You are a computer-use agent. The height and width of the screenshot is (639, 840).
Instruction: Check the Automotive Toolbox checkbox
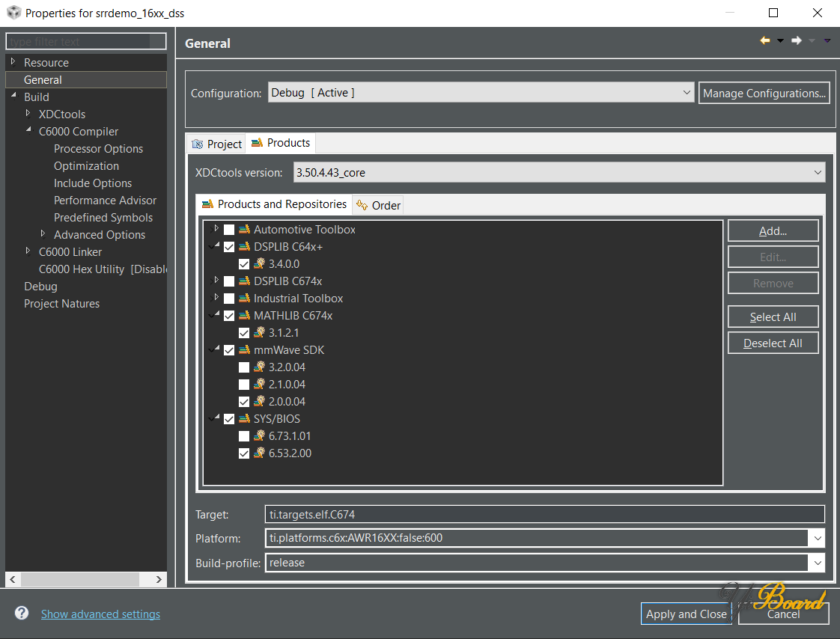(x=229, y=230)
